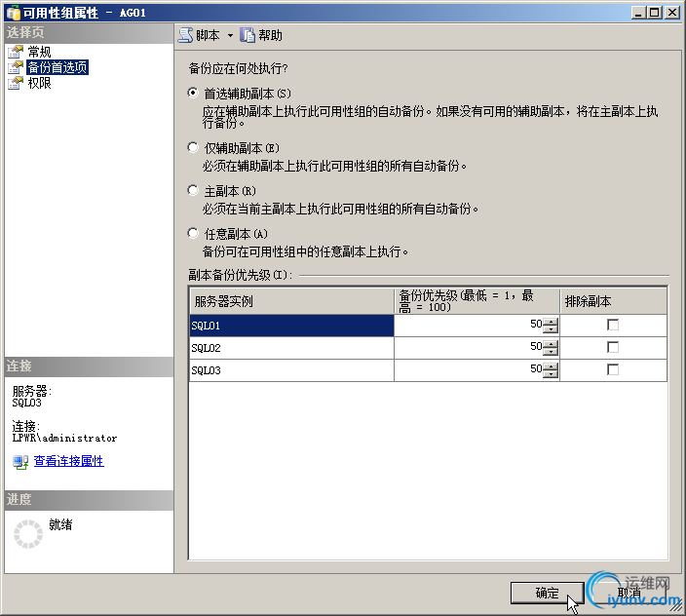The height and width of the screenshot is (616, 686).
Task: Click the 取消 button
Action: click(x=629, y=593)
